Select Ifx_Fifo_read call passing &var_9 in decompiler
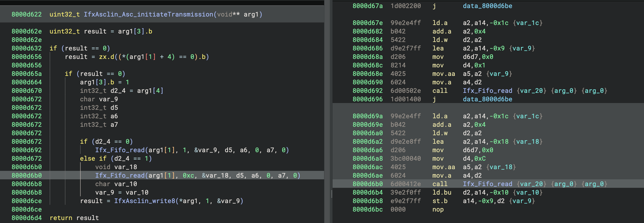644x223 pixels. (x=120, y=150)
